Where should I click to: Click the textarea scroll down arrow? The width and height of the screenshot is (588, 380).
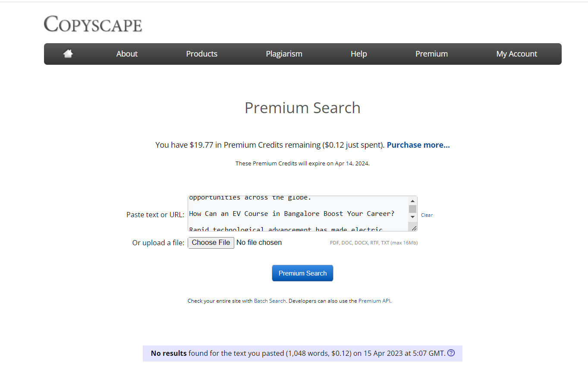(x=412, y=217)
